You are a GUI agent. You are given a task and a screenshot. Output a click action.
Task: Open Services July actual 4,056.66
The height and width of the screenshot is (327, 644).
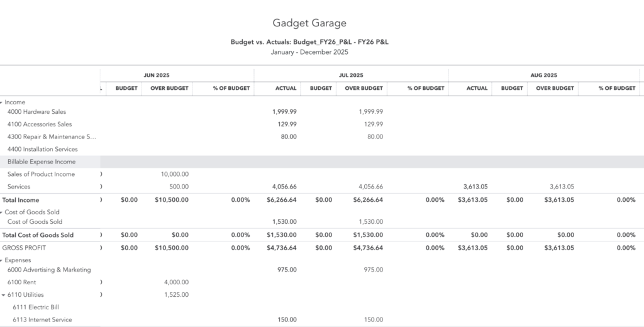click(284, 187)
